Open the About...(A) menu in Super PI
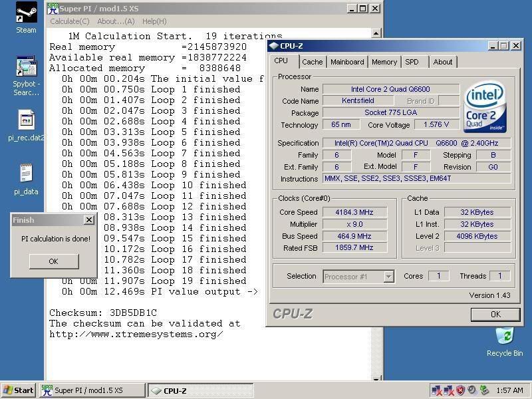The height and width of the screenshot is (399, 532). click(116, 21)
